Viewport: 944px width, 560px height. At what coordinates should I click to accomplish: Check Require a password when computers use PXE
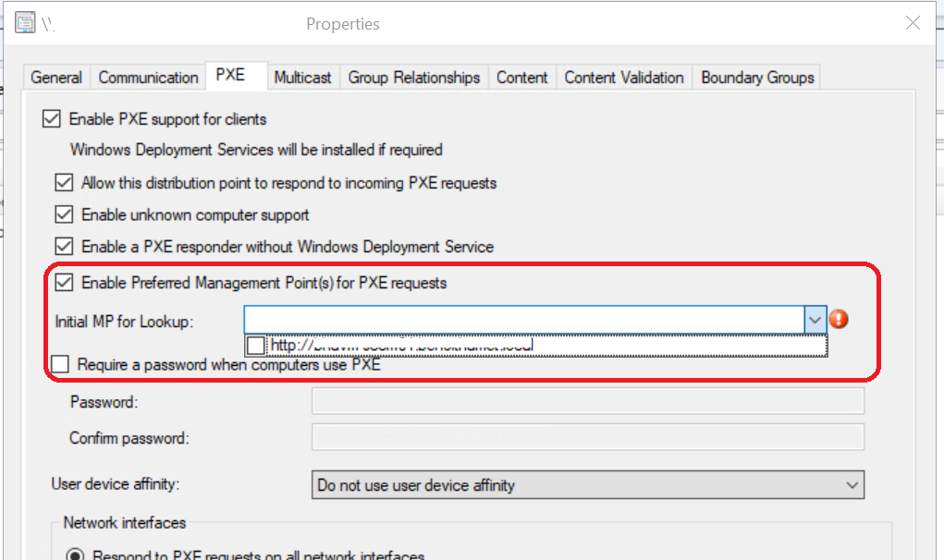pyautogui.click(x=60, y=365)
